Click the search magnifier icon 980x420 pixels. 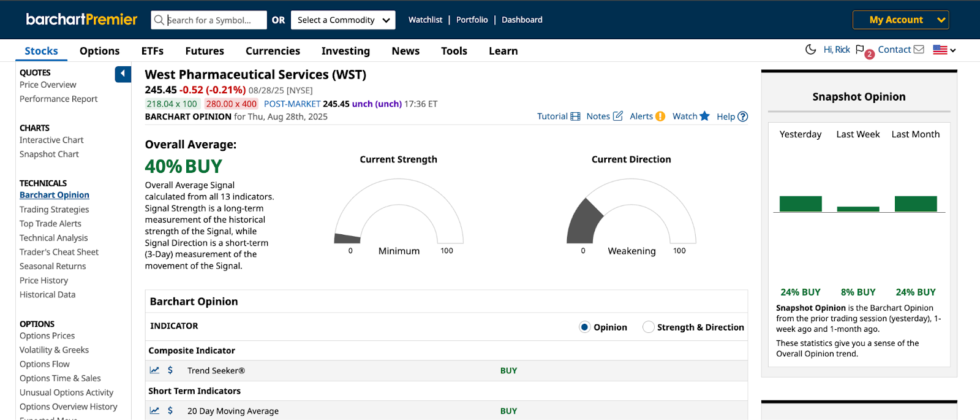[159, 20]
